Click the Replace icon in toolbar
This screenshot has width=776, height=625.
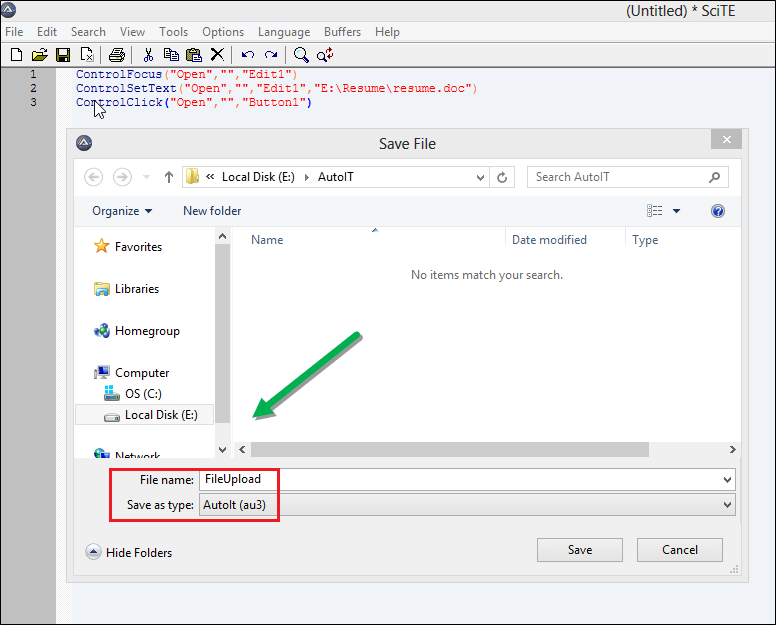pos(325,54)
